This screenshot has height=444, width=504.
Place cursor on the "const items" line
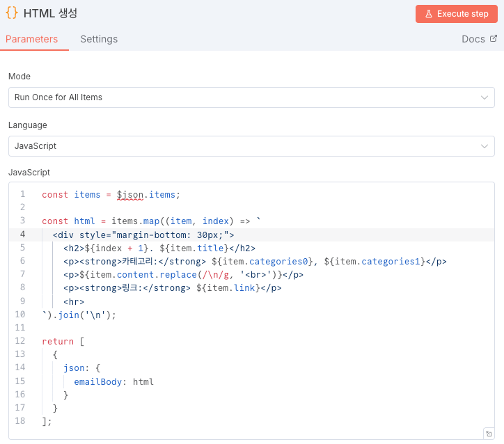tap(110, 195)
